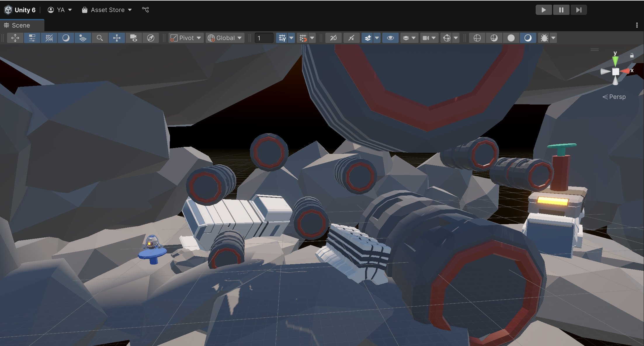Open the Scene view three-dot options menu
Screen dimensions: 644x346
tap(637, 25)
